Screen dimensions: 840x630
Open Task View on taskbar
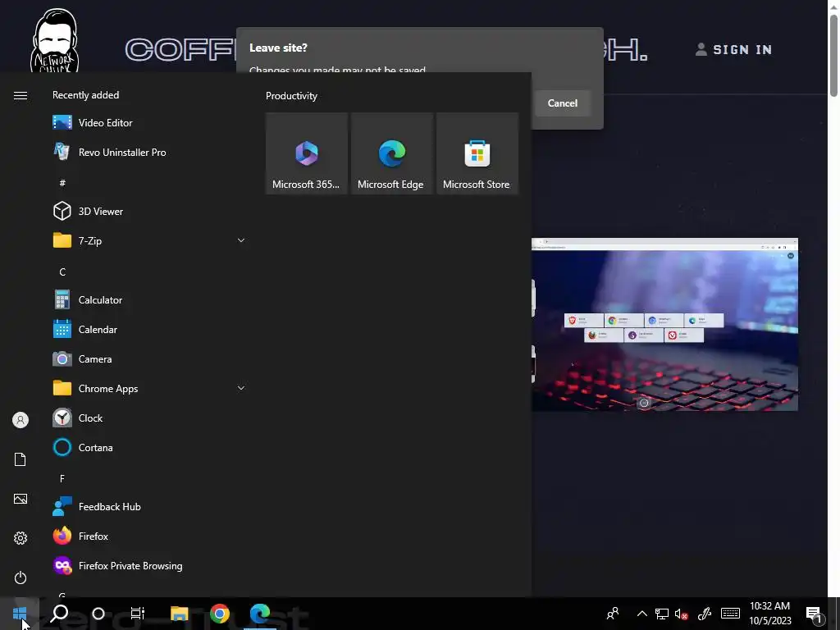(x=137, y=614)
